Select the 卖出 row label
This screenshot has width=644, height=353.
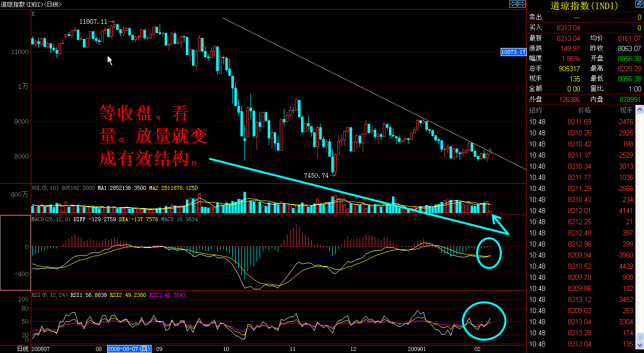[535, 17]
